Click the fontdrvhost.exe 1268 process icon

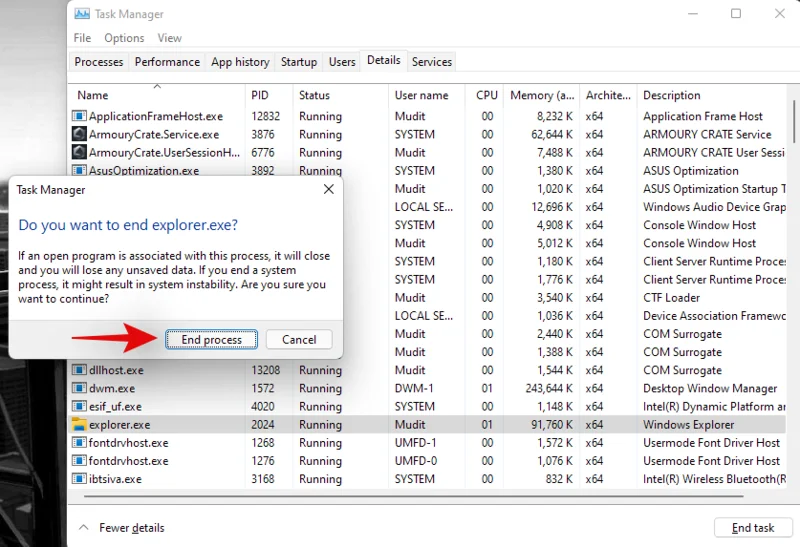click(79, 443)
